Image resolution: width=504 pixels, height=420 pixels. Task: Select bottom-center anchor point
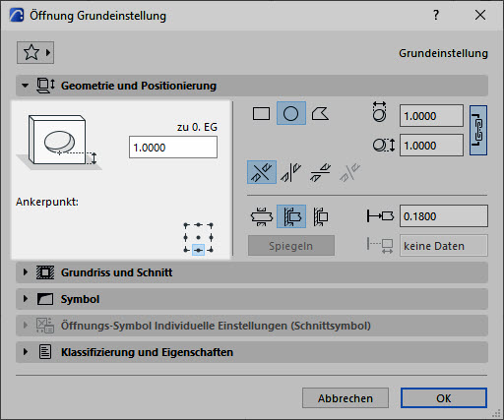pyautogui.click(x=198, y=250)
